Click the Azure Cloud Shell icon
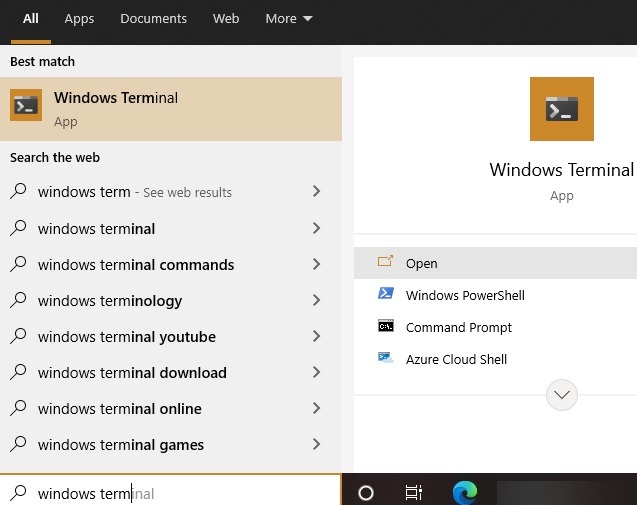 pos(386,358)
